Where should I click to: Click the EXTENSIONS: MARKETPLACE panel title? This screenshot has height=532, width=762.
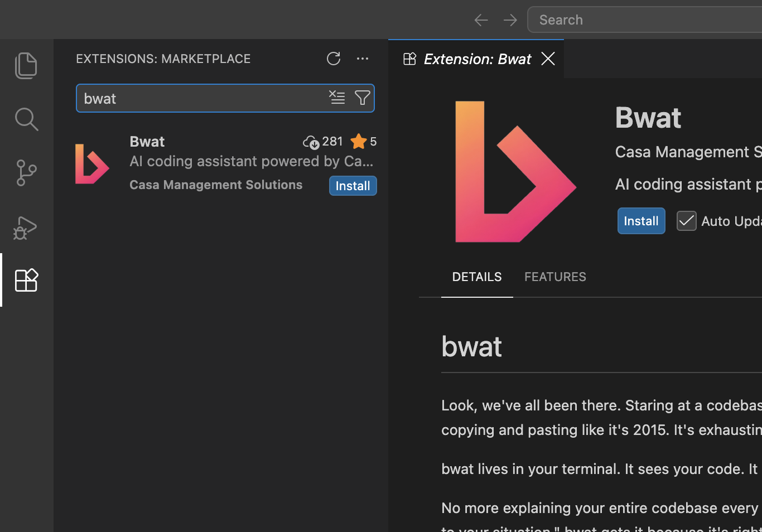pos(163,59)
